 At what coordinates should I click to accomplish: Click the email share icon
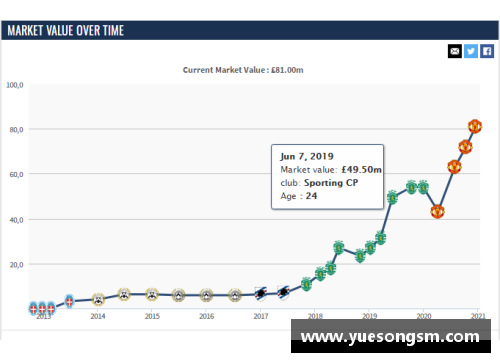(x=455, y=51)
